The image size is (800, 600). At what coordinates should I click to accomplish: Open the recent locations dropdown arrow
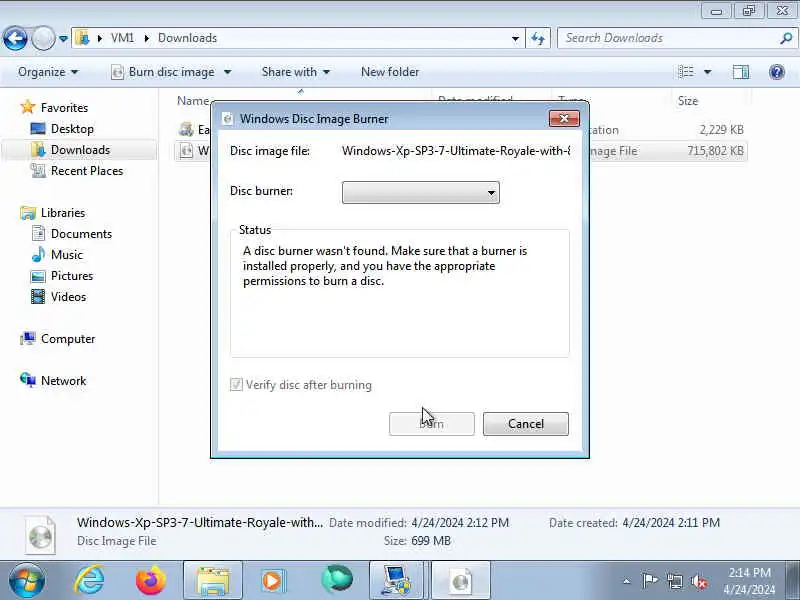coord(63,39)
